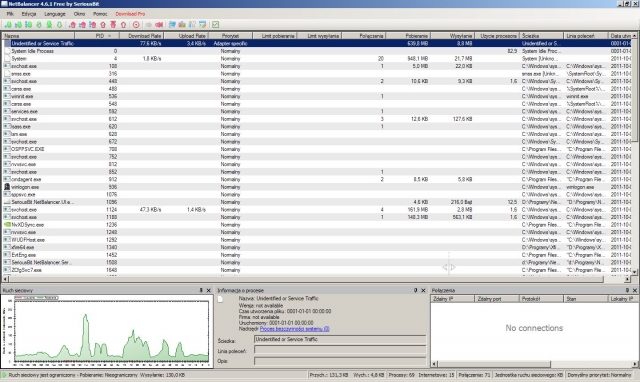The height and width of the screenshot is (382, 640).
Task: Block download traffic green toolbar icon
Action: click(x=39, y=25)
